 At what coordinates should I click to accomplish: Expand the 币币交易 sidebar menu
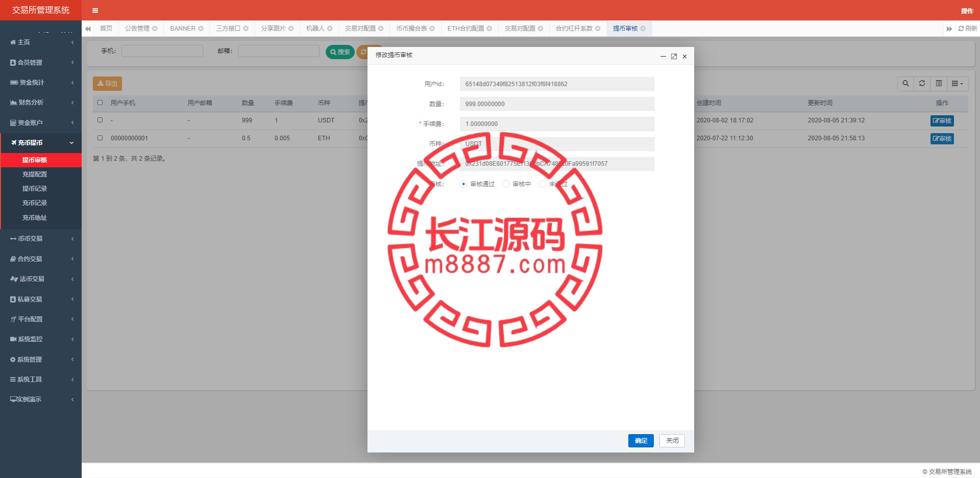41,239
